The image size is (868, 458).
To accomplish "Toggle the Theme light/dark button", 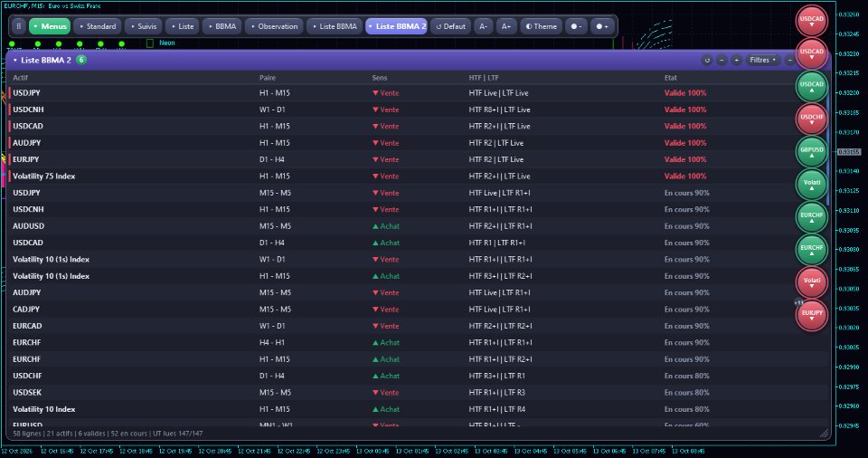I will [x=541, y=26].
